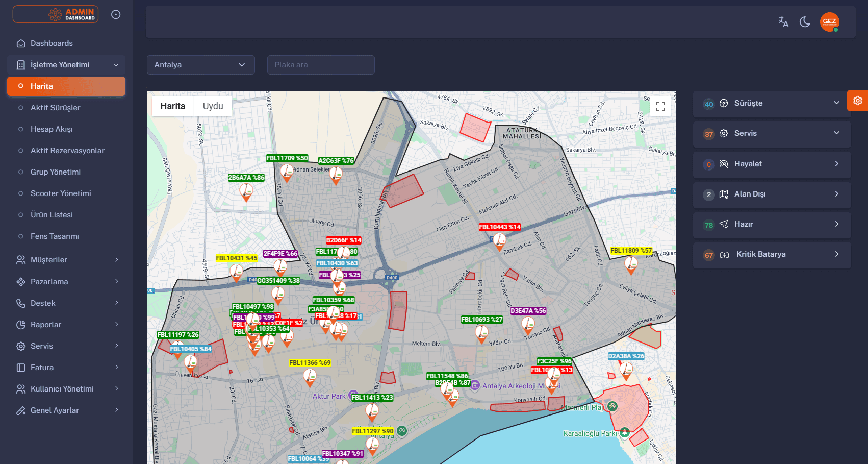868x464 pixels.
Task: Open the orange settings gear tab
Action: [858, 101]
